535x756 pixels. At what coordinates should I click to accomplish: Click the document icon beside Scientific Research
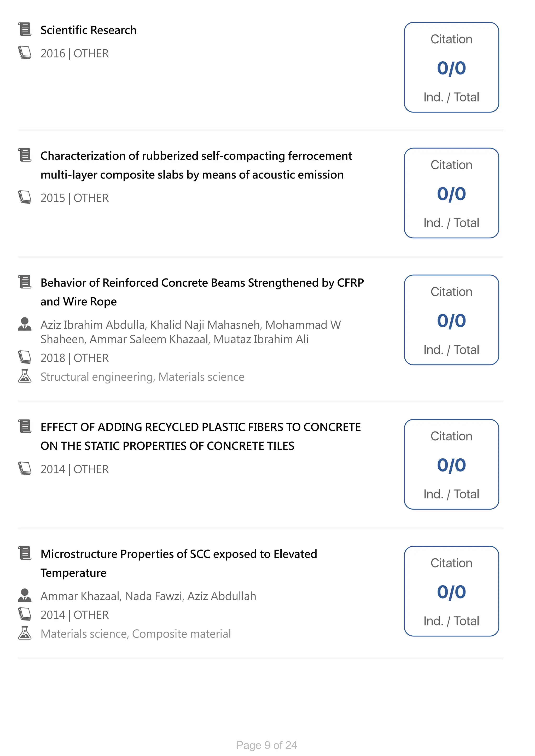(x=25, y=29)
